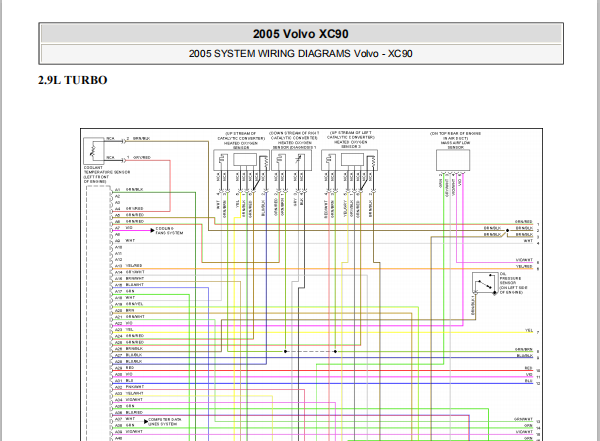Click the '2.9L TURBO' section heading

[x=73, y=80]
